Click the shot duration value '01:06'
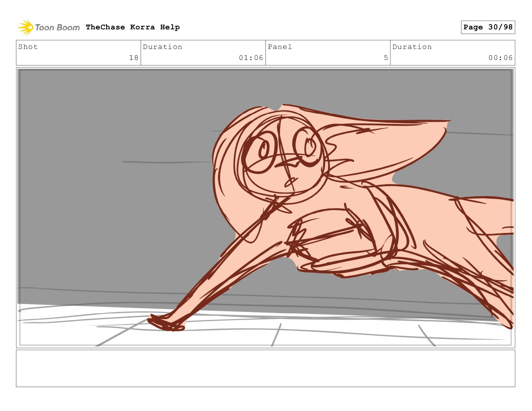Screen dimensions: 532x411 click(x=251, y=58)
